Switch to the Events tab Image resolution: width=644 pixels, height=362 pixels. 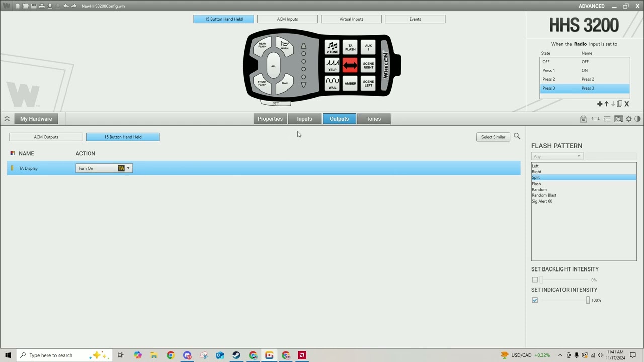coord(415,19)
